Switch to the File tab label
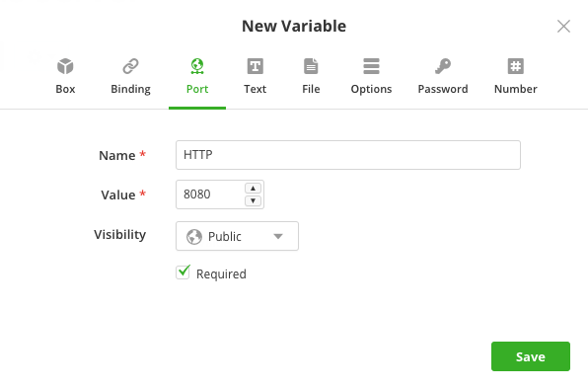The height and width of the screenshot is (388, 588). (x=311, y=89)
